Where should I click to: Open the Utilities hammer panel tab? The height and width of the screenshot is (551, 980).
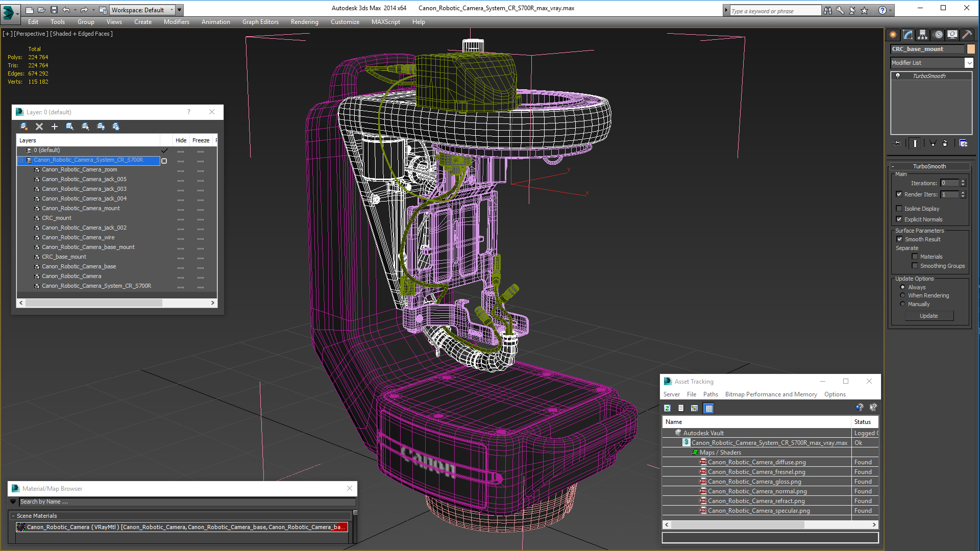(x=967, y=35)
